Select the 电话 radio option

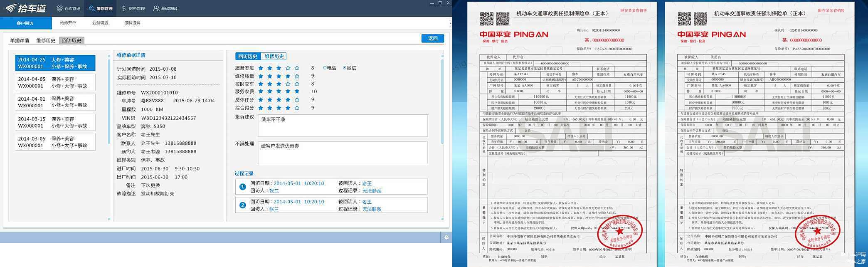[x=325, y=68]
